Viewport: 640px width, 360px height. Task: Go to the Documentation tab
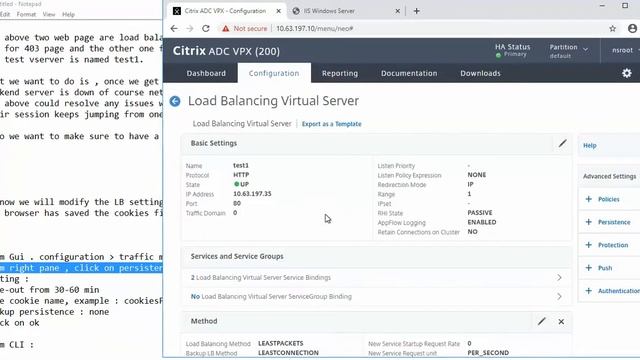coord(409,73)
